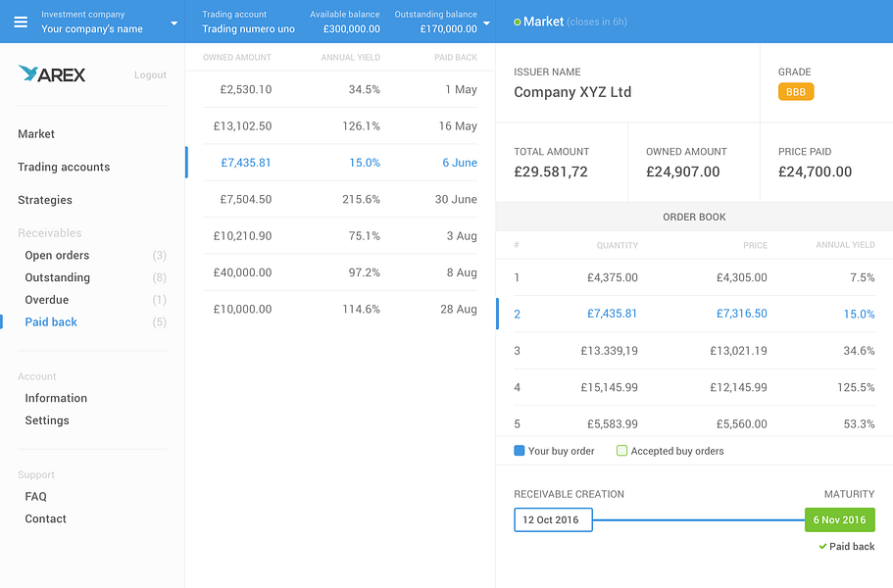Image resolution: width=893 pixels, height=588 pixels.
Task: Click order book price £7,316.50
Action: (741, 314)
